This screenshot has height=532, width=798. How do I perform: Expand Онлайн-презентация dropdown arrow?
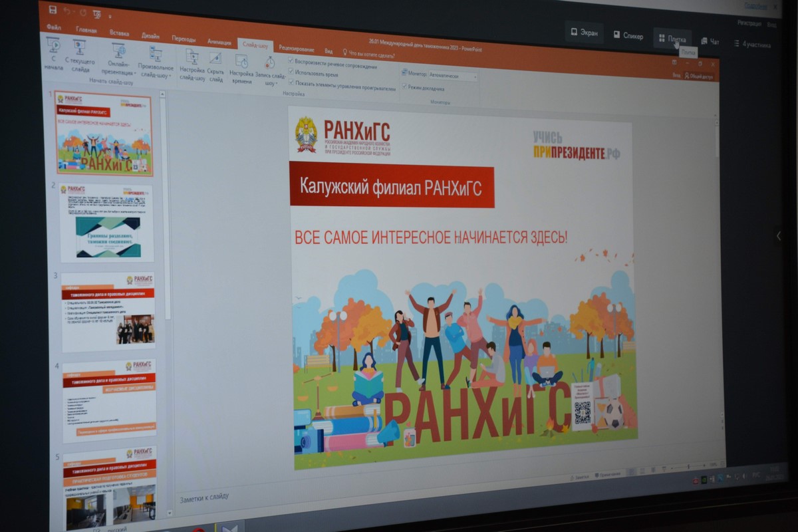[135, 73]
